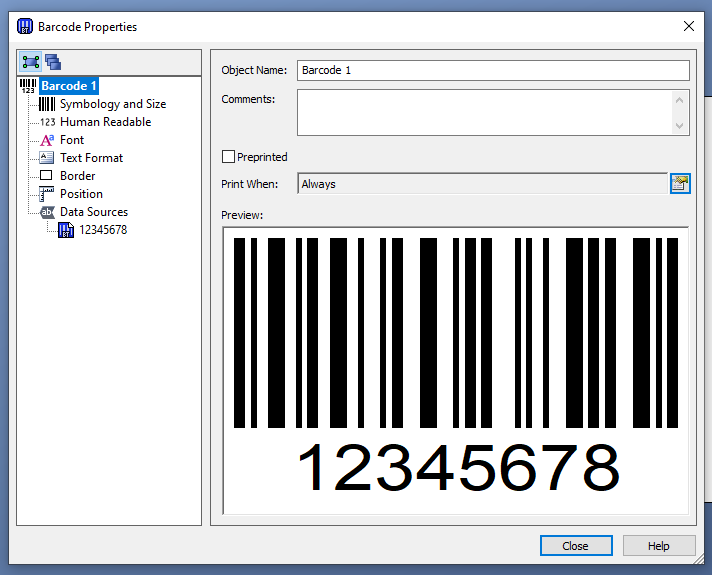Open the Position settings page
This screenshot has height=575, width=712.
[81, 194]
